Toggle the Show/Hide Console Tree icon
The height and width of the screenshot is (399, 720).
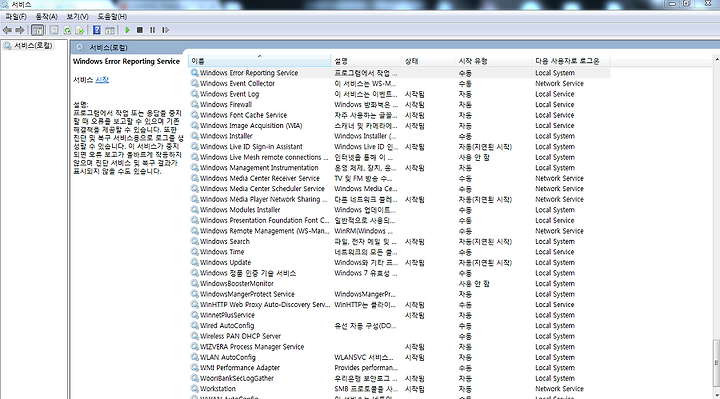[38, 30]
